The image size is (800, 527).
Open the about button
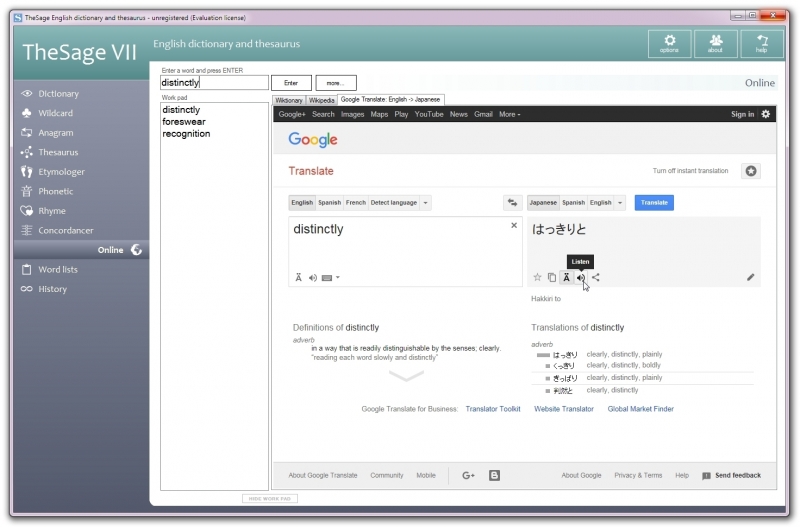[715, 44]
